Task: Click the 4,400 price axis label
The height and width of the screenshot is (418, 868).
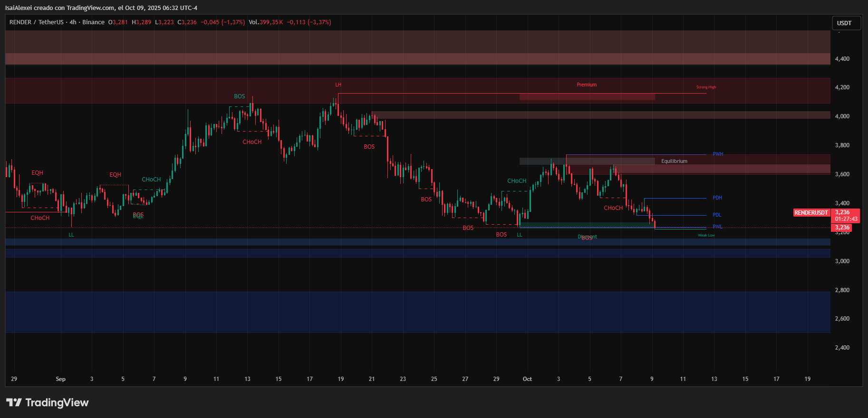Action: pyautogui.click(x=842, y=59)
